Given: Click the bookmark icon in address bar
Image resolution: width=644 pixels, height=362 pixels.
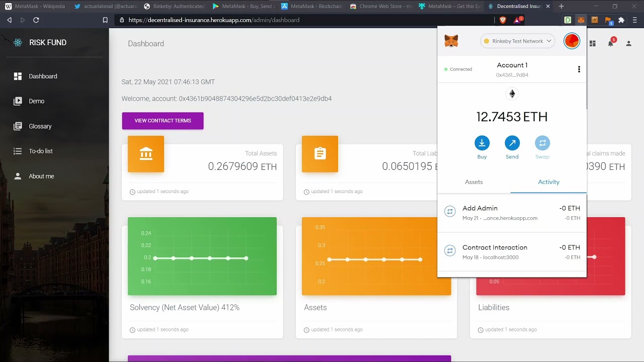Looking at the screenshot, I should (x=105, y=20).
